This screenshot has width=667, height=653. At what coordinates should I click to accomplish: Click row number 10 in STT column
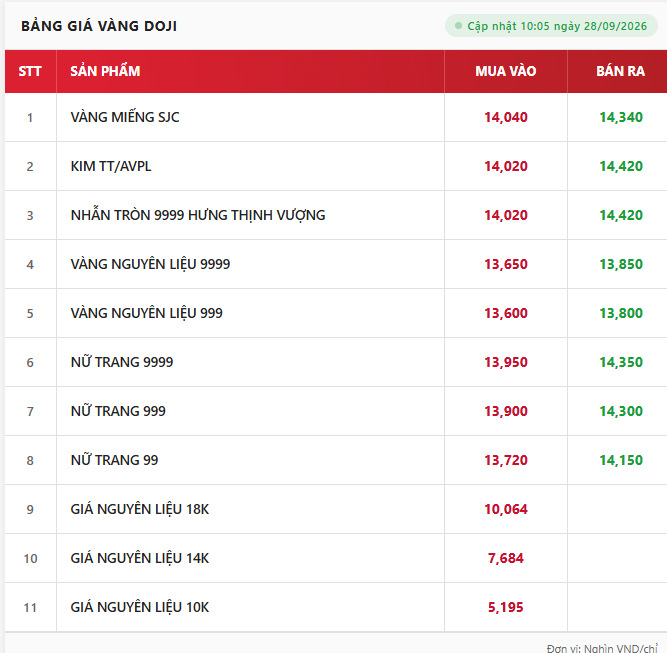point(30,558)
